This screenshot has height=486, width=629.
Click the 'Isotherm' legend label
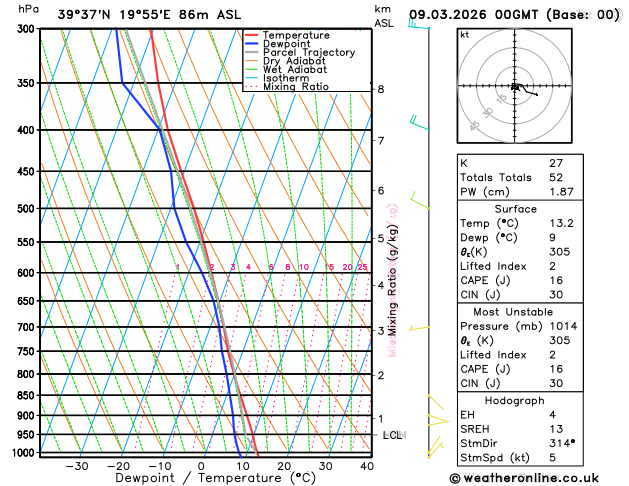(286, 78)
